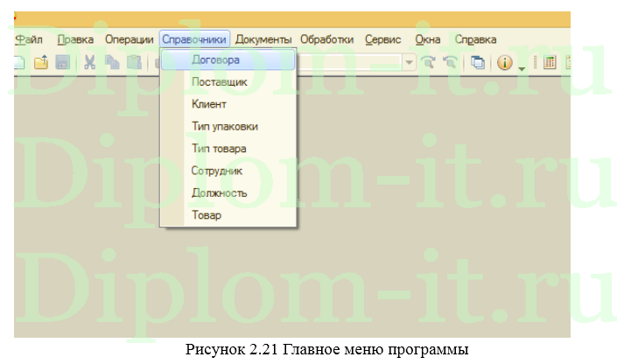Image resolution: width=617 pixels, height=364 pixels.
Task: Click the Cut scissors icon
Action: (x=90, y=62)
